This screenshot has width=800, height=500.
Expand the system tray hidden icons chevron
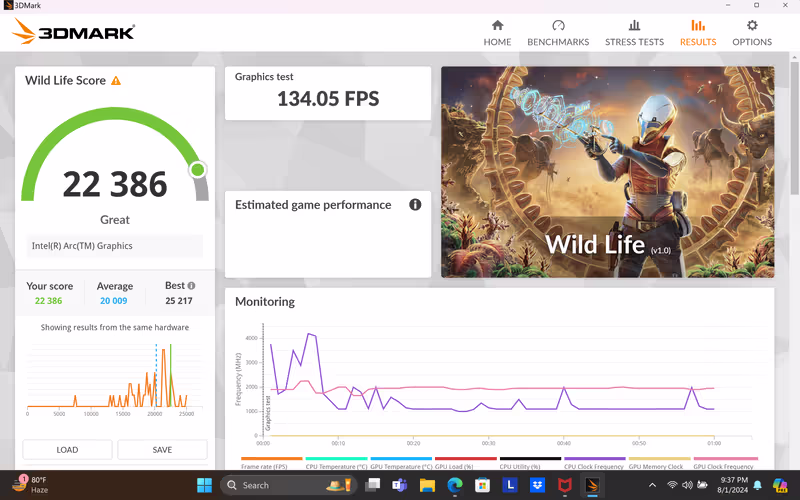coord(652,485)
